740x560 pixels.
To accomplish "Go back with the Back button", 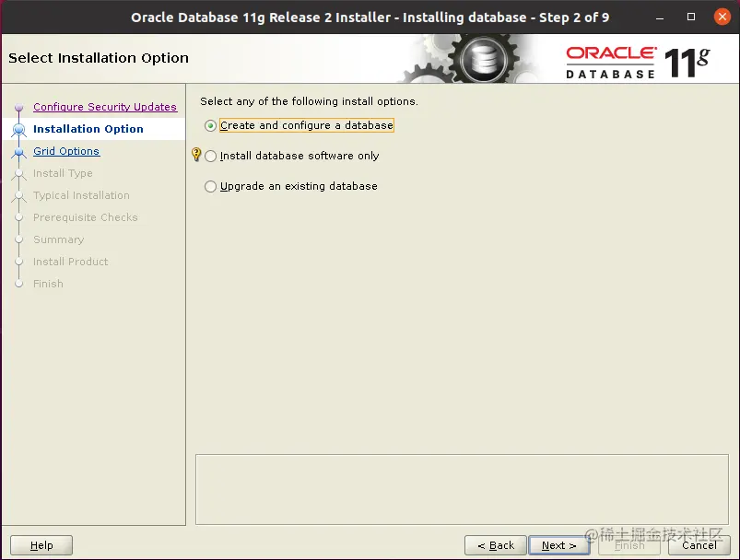I will (496, 545).
